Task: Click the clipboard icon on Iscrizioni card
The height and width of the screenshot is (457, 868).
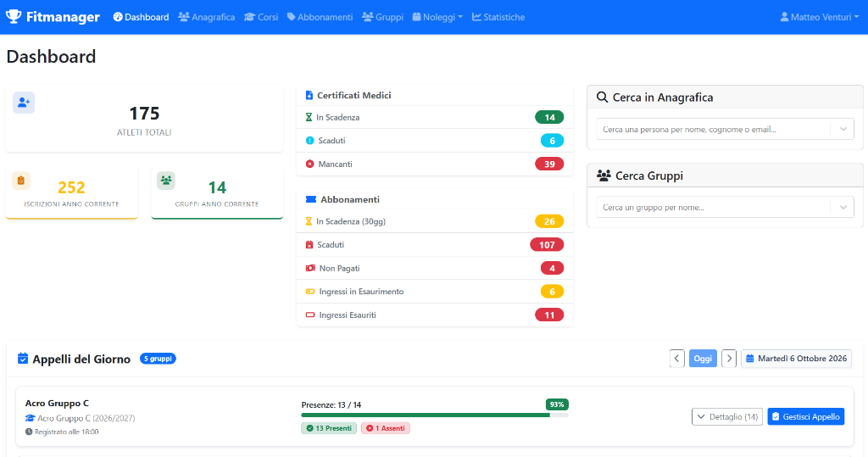Action: 21,181
